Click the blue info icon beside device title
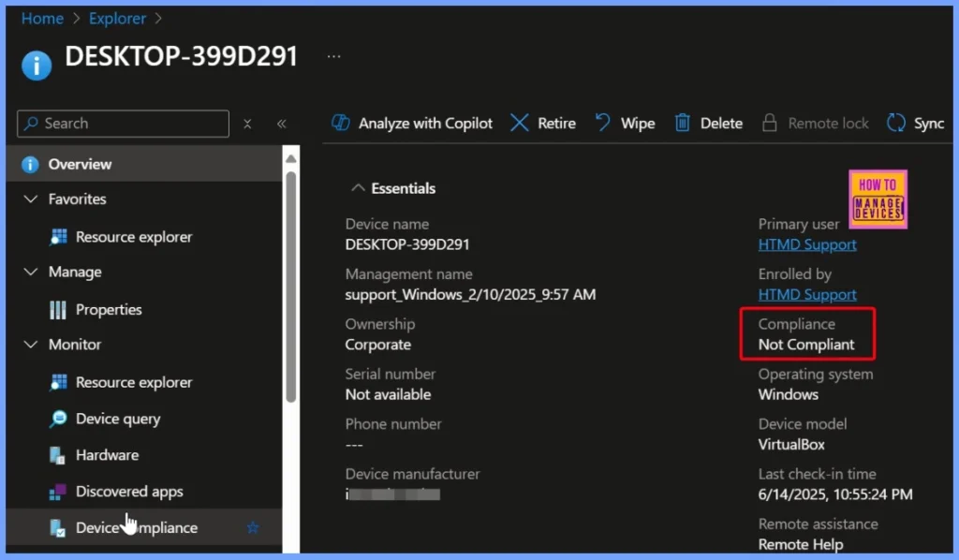Viewport: 959px width, 560px height. point(37,66)
